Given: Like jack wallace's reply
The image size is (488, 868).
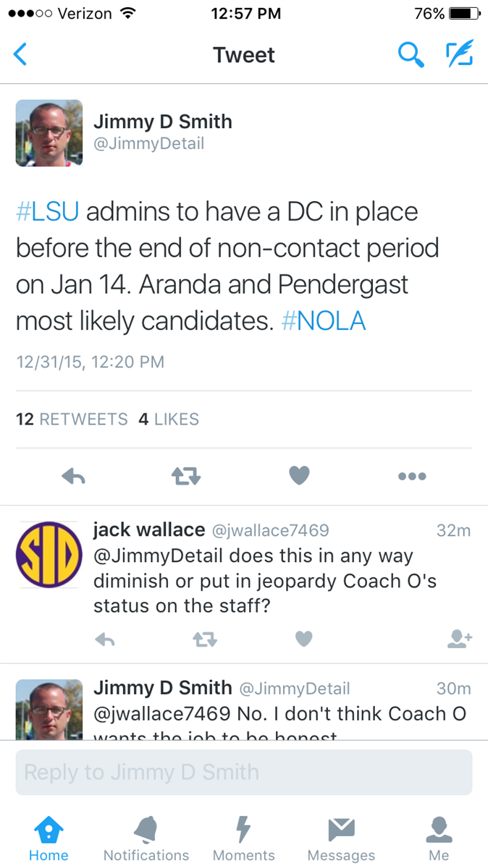Looking at the screenshot, I should 304,639.
